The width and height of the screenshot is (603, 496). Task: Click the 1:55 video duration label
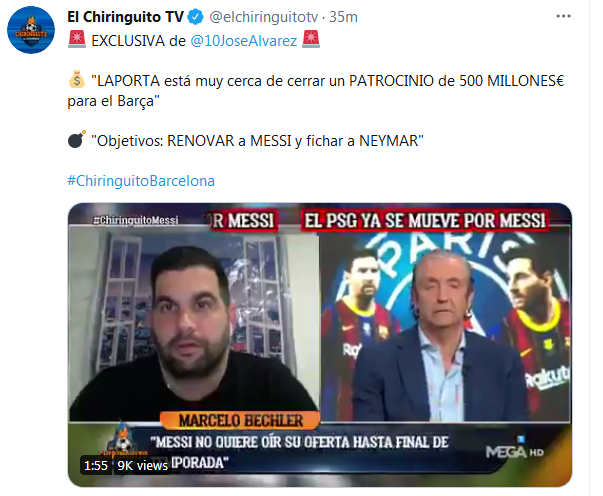coord(96,466)
